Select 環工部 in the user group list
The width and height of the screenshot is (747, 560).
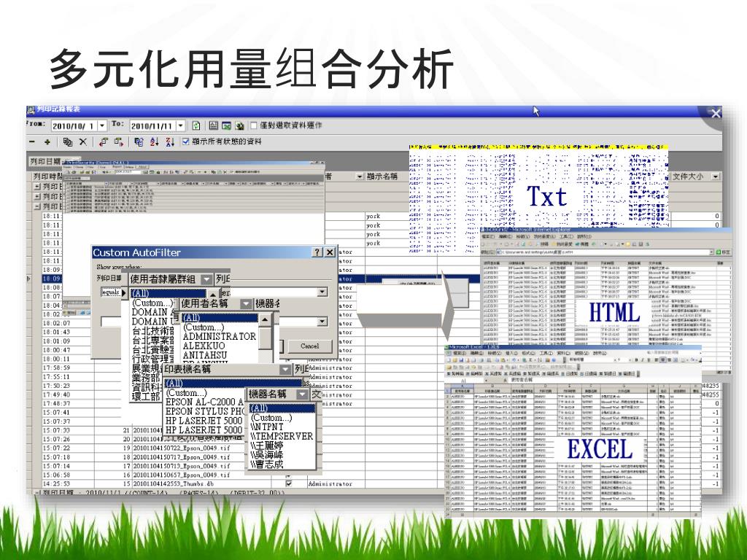pyautogui.click(x=146, y=397)
